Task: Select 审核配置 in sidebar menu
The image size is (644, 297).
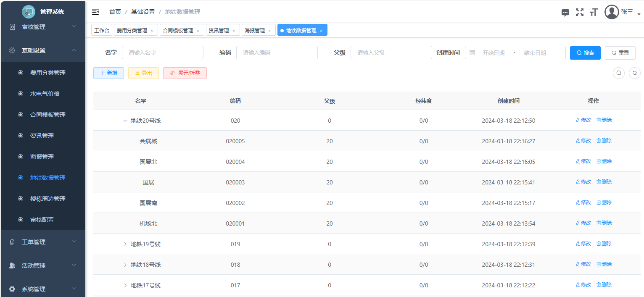Action: click(x=42, y=220)
